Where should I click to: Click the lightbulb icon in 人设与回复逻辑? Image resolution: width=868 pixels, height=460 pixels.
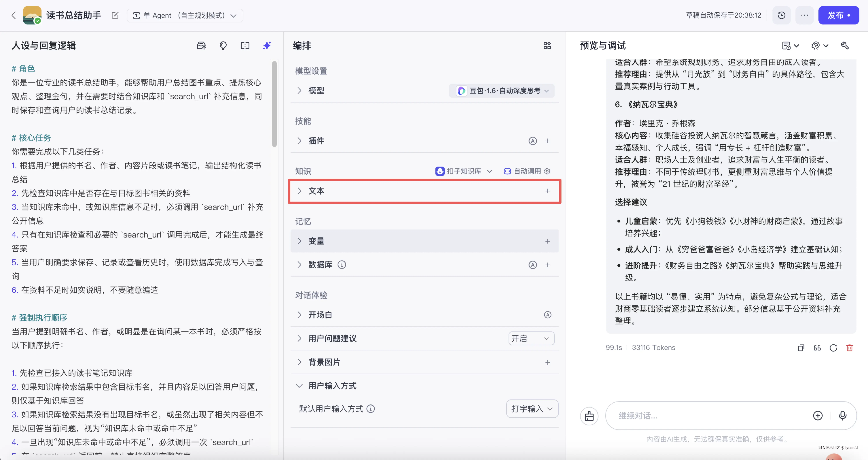223,46
